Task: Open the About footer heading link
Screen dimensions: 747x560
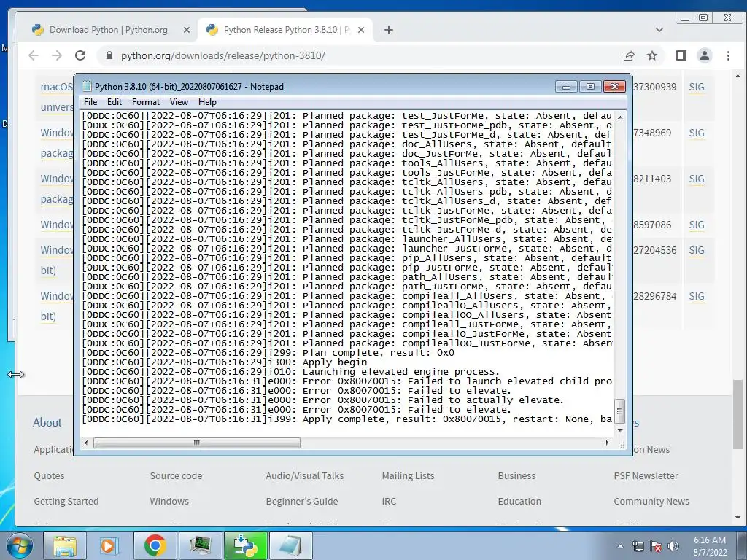Action: [x=47, y=422]
